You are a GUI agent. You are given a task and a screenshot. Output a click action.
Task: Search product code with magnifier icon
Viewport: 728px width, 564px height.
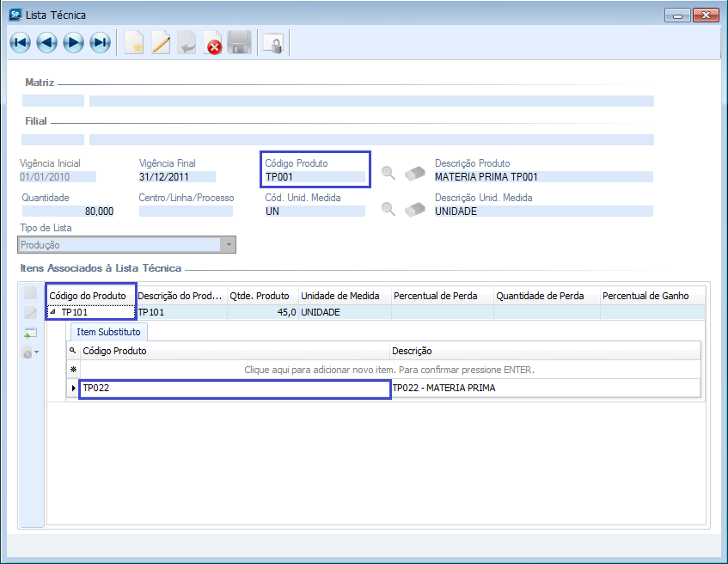[x=388, y=174]
